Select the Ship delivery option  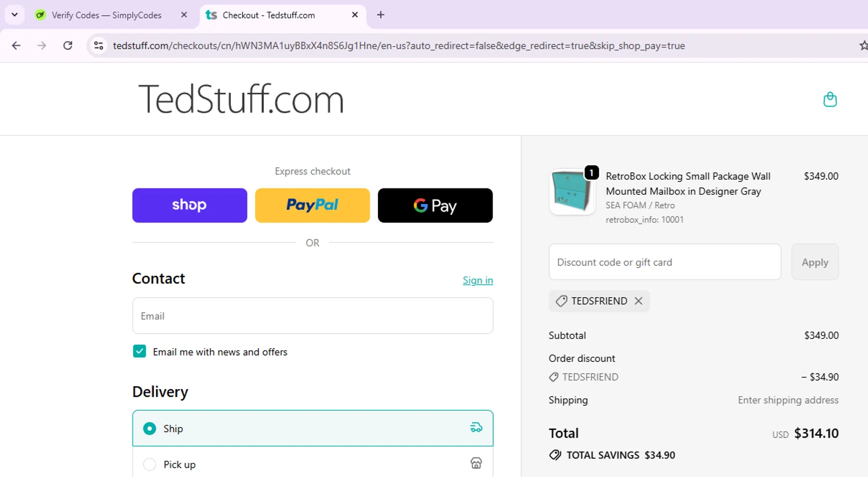(312, 428)
